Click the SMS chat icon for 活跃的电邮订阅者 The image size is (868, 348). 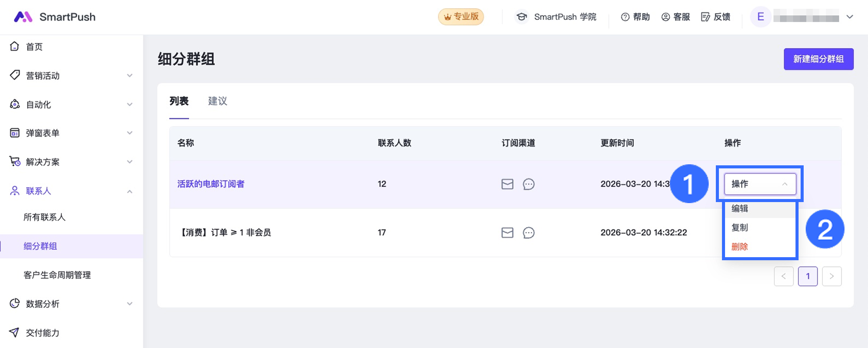click(529, 184)
